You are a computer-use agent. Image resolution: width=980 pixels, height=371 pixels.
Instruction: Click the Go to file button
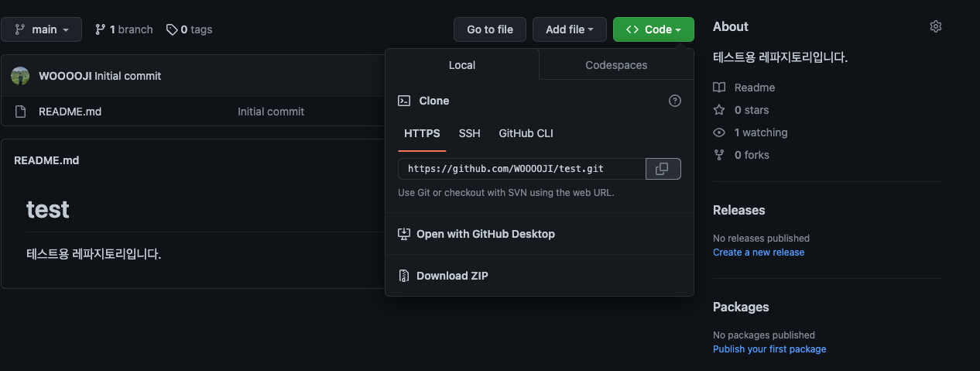pyautogui.click(x=489, y=29)
